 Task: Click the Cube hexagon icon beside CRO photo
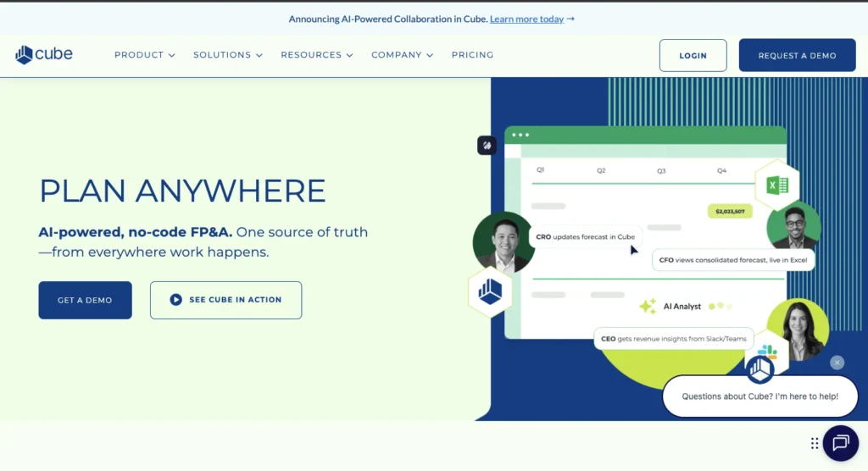pos(490,291)
